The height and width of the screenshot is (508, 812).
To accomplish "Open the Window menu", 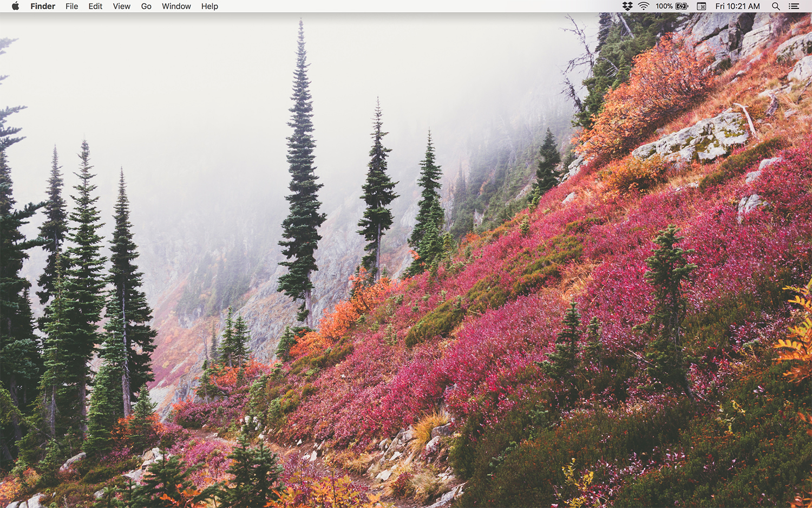I will [176, 6].
